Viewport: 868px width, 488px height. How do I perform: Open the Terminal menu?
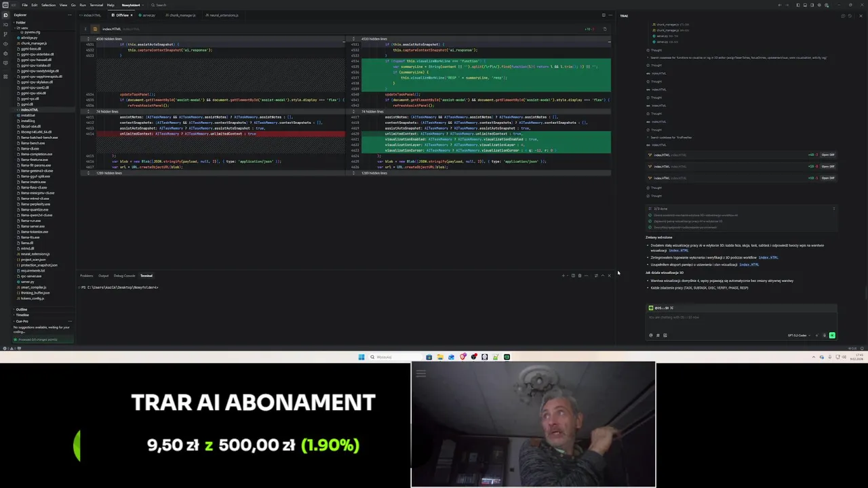pos(96,5)
